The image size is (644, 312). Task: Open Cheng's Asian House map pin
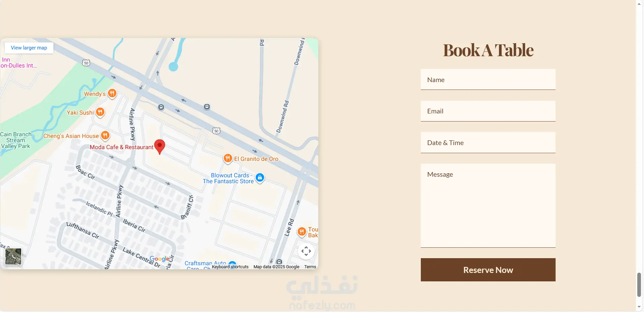105,135
